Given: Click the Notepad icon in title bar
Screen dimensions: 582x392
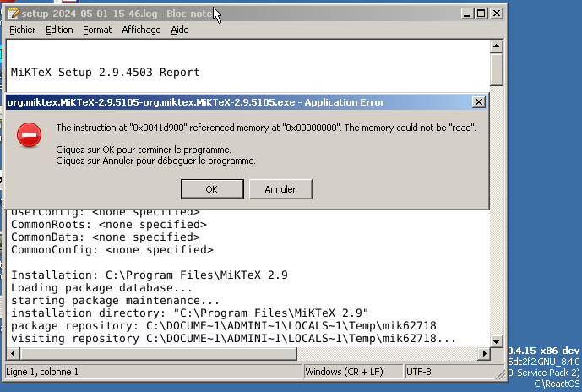Looking at the screenshot, I should (14, 14).
